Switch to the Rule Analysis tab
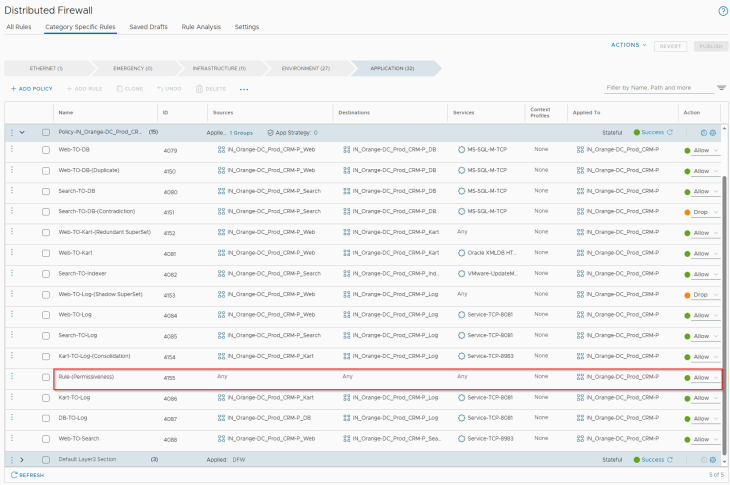The width and height of the screenshot is (730, 485). (x=201, y=27)
